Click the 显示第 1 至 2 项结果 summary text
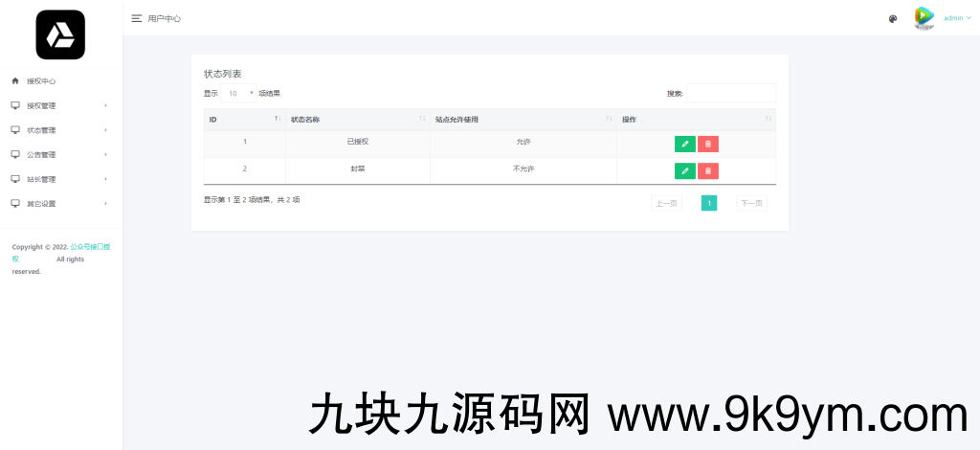Viewport: 980px width, 450px height. coord(252,200)
